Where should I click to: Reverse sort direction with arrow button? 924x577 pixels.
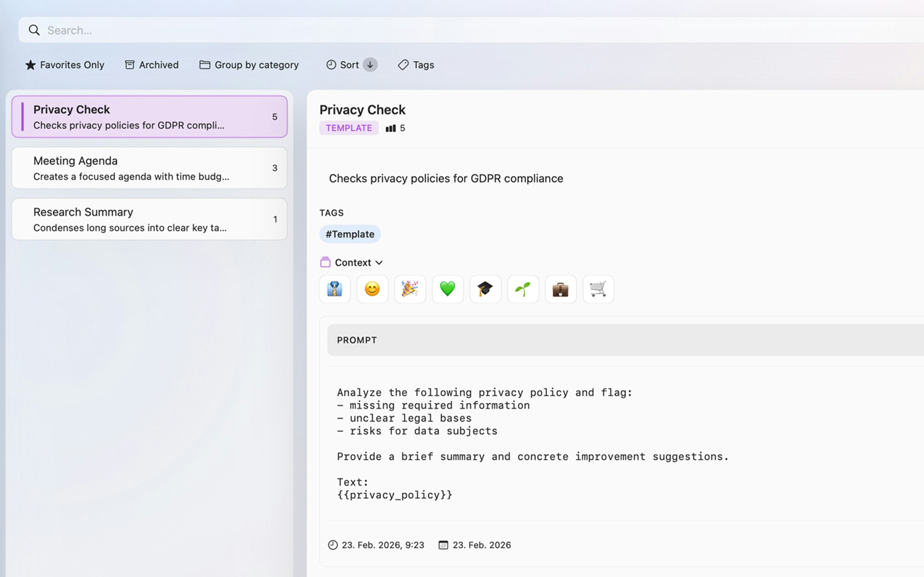point(370,65)
